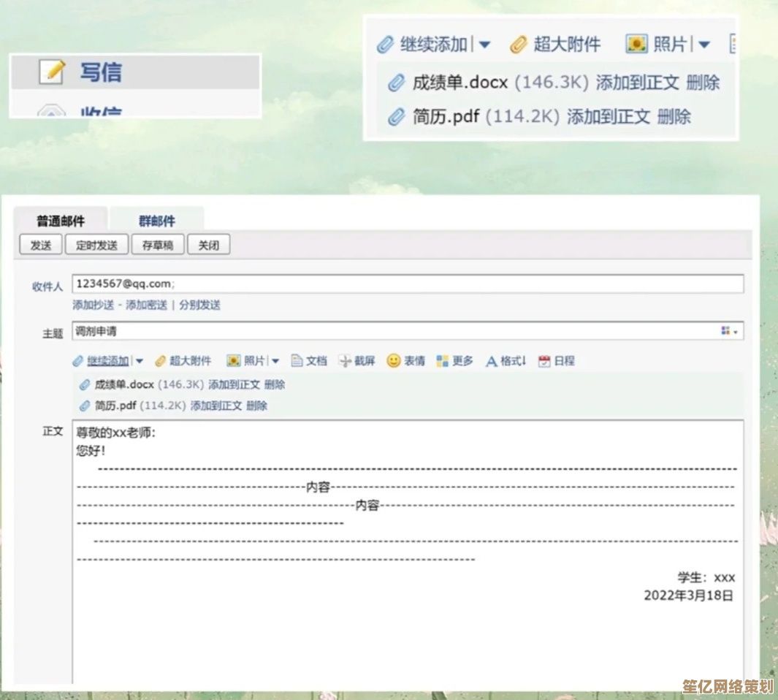The height and width of the screenshot is (700, 778).
Task: Open subject color picker dropdown
Action: click(729, 331)
